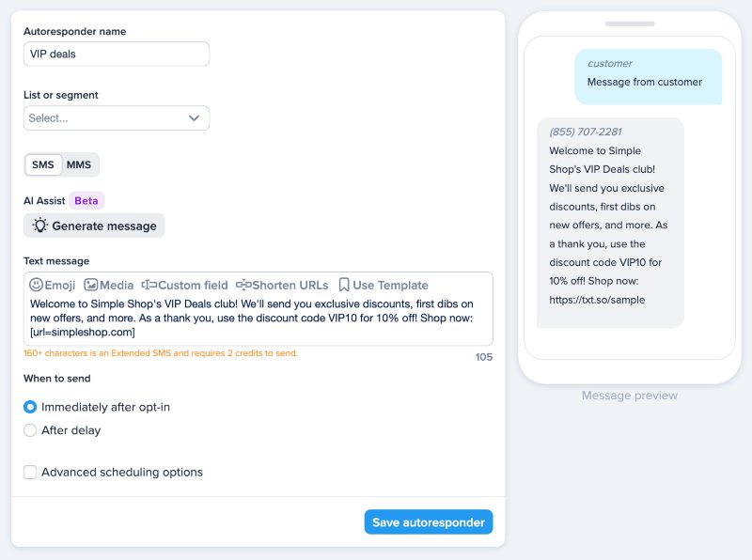Click the preview phone number (855) 707-2281
Screen dimensions: 752x560
click(585, 132)
